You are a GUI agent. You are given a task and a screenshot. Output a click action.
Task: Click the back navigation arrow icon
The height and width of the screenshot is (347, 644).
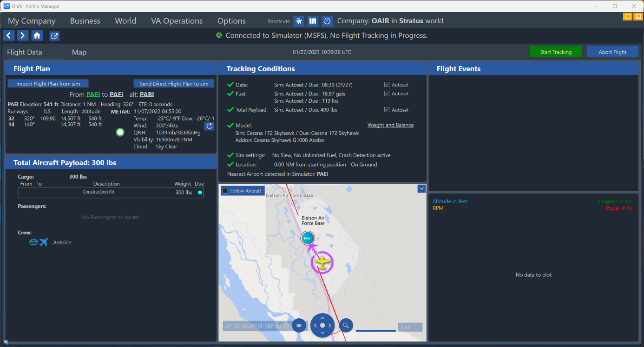pyautogui.click(x=9, y=36)
